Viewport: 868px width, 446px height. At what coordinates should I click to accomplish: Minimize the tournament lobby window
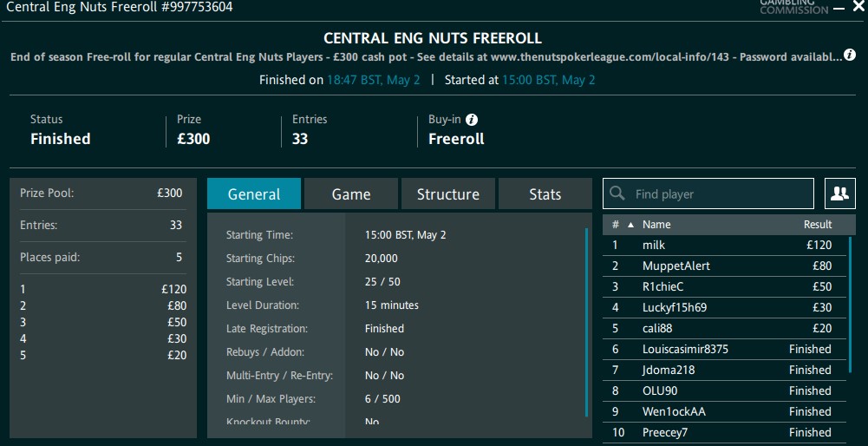pos(839,8)
